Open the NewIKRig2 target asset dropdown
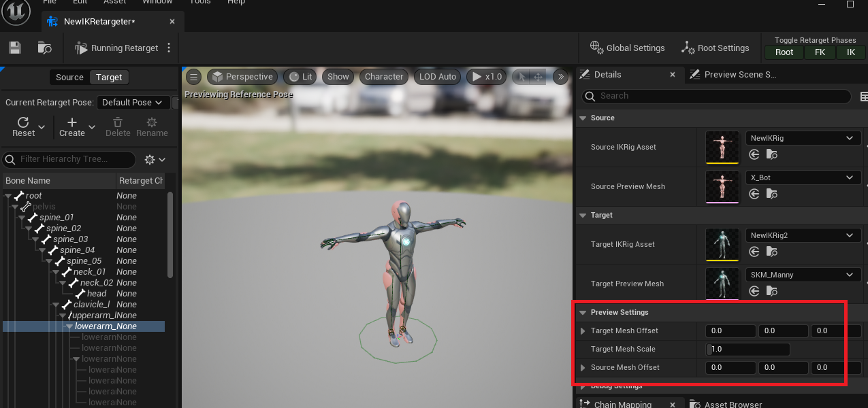This screenshot has width=868, height=408. point(803,235)
